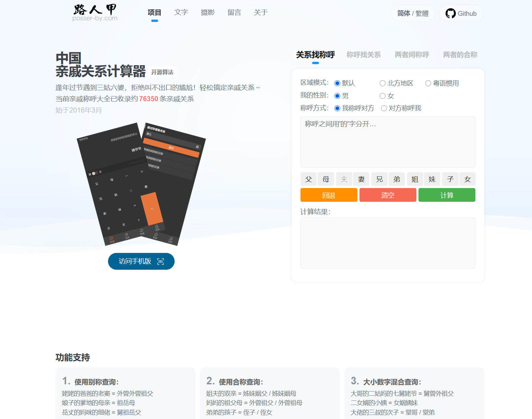The image size is (532, 419).
Task: Open the 留言 menu section
Action: point(234,12)
